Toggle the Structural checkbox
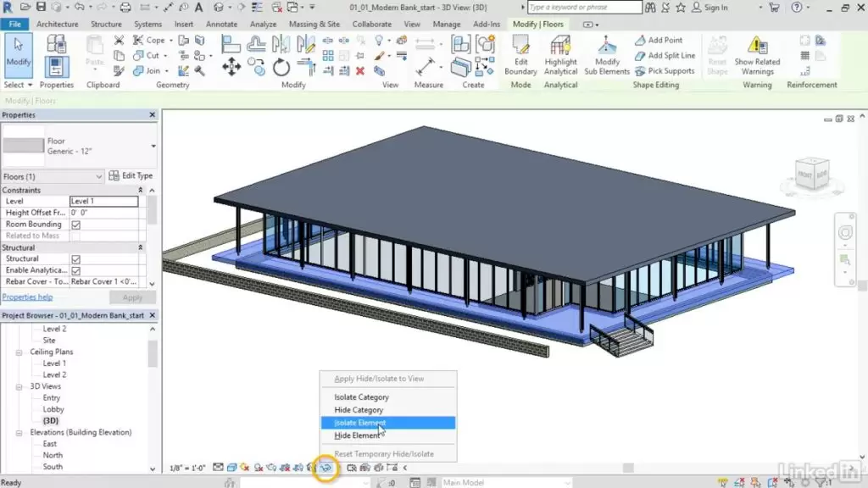Screen dimensions: 868x488 click(75, 259)
